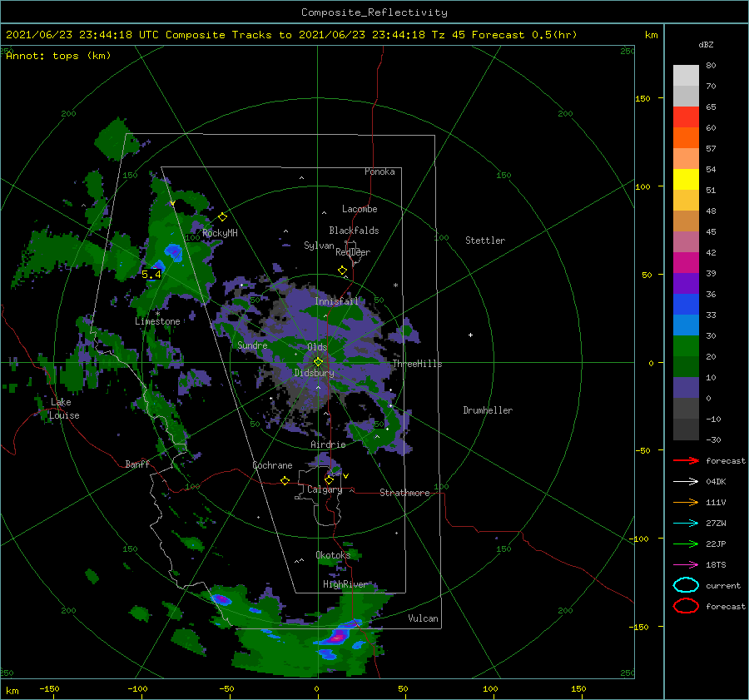Click the Airdrie label
Viewport: 749px width, 700px height.
pos(328,444)
